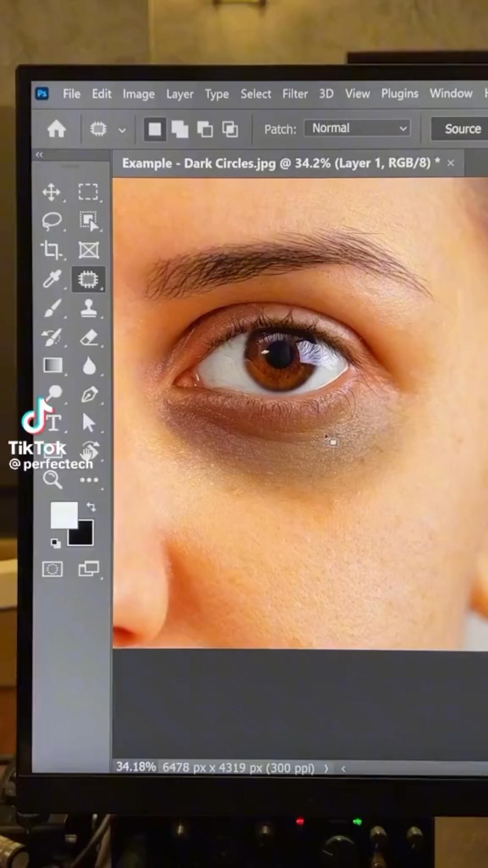Select the Zoom magnifier tool
Screen dimensions: 488x868
click(x=52, y=479)
